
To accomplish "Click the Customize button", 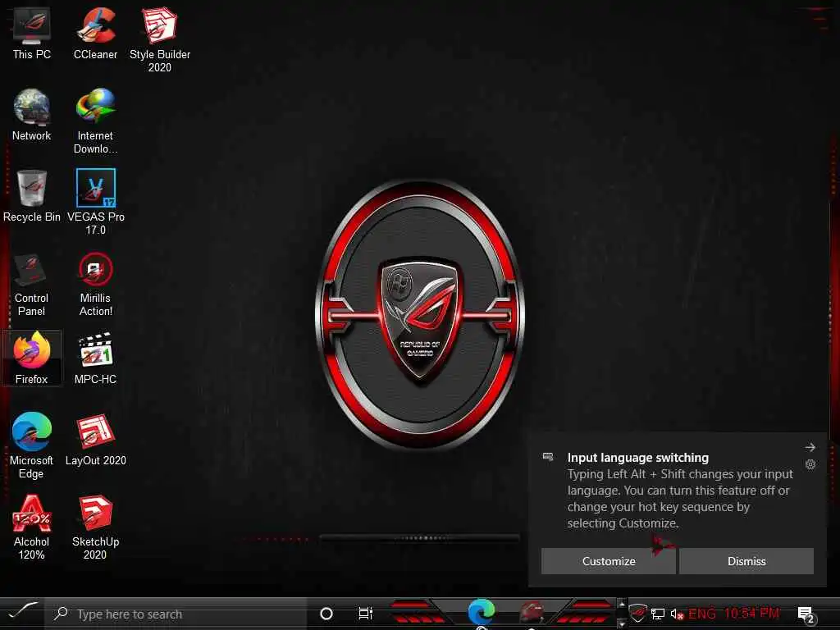I will (609, 561).
